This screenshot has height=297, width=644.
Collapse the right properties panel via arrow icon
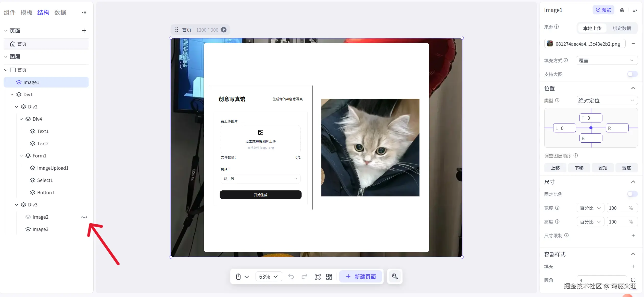[x=635, y=10]
